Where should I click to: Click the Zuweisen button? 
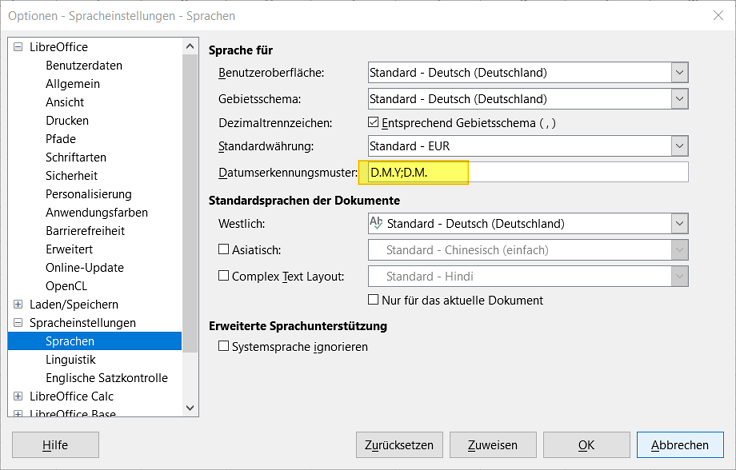click(493, 445)
